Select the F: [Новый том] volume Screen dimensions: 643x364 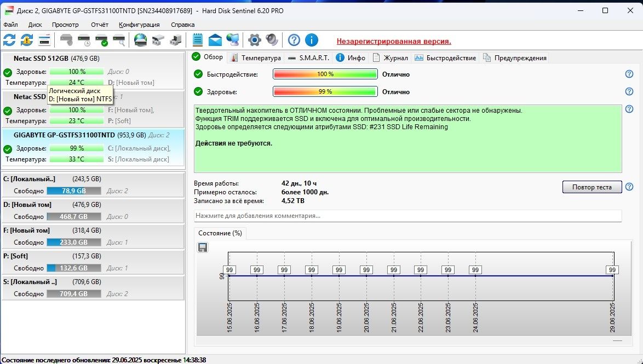pyautogui.click(x=94, y=236)
